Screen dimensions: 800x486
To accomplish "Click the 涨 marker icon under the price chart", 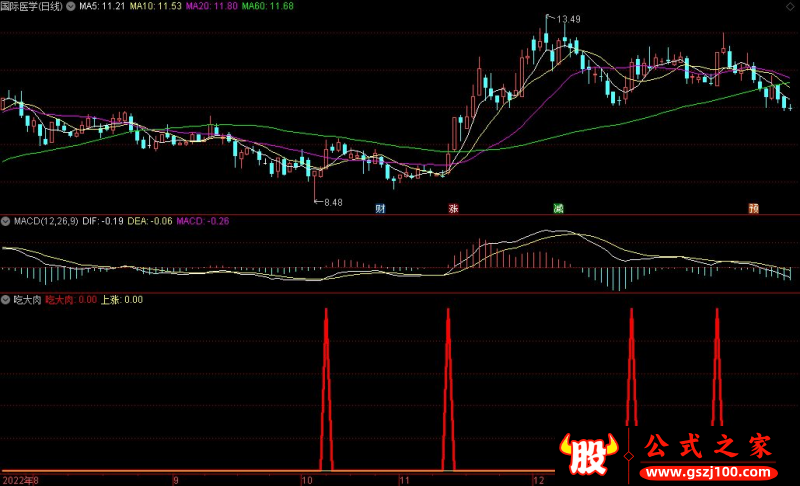I will coord(453,208).
